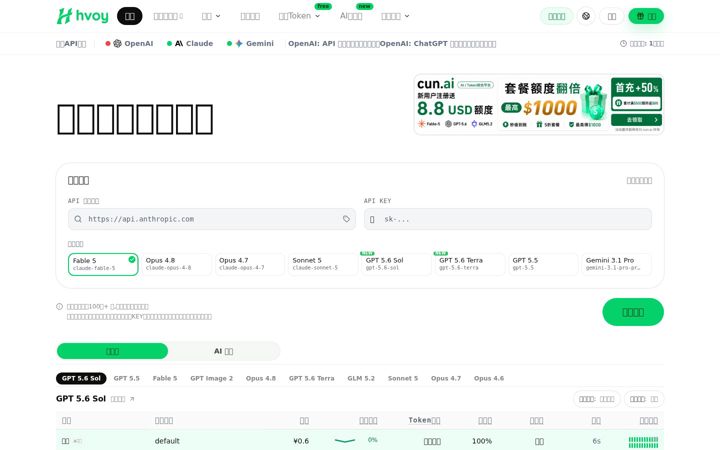Select the Opus 4.8 model option
Viewport: 720px width, 450px height.
coord(176,264)
